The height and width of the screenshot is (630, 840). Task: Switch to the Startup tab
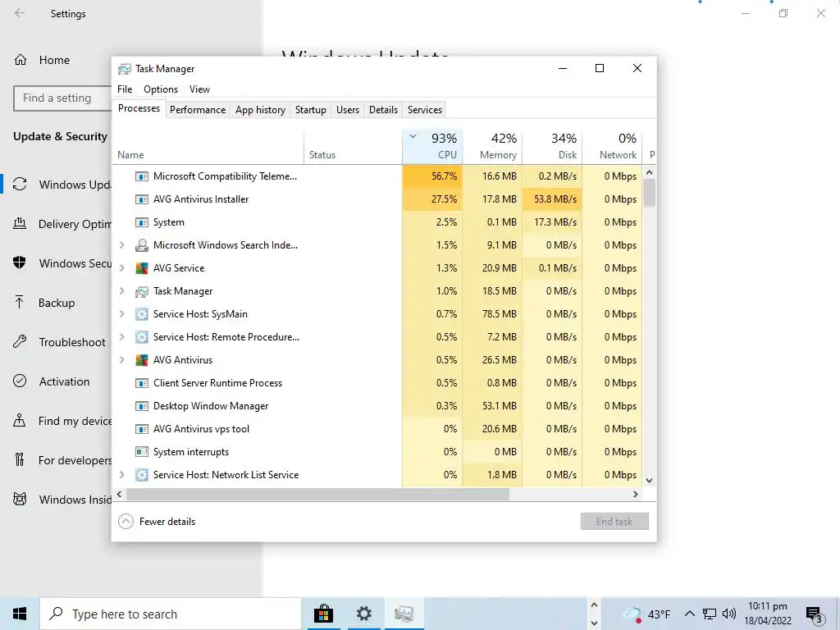[x=311, y=110]
